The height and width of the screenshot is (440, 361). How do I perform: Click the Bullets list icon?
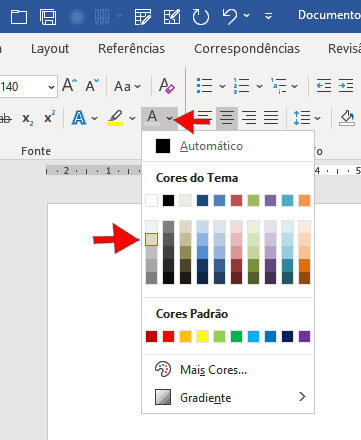(204, 86)
